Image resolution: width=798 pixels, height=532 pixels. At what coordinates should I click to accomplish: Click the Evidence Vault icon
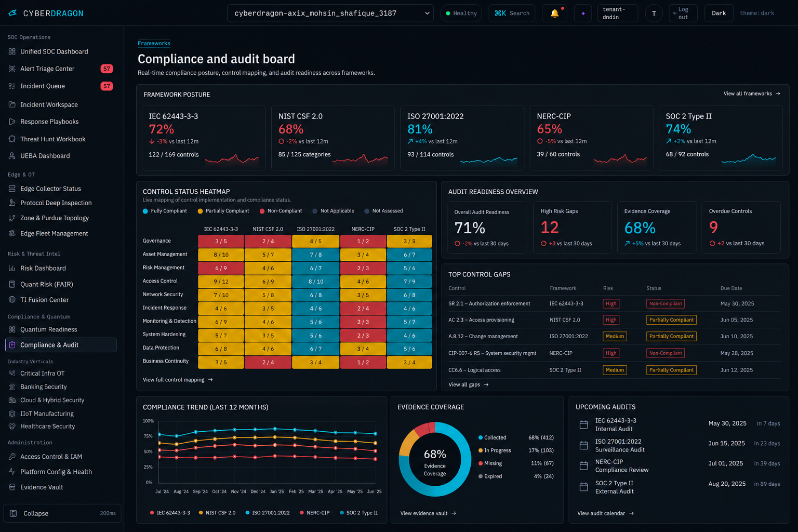pyautogui.click(x=12, y=487)
